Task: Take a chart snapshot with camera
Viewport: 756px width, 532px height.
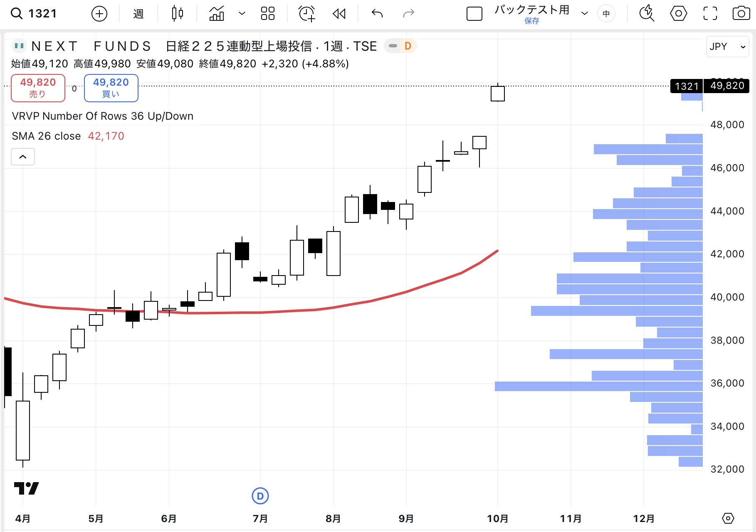Action: [741, 14]
